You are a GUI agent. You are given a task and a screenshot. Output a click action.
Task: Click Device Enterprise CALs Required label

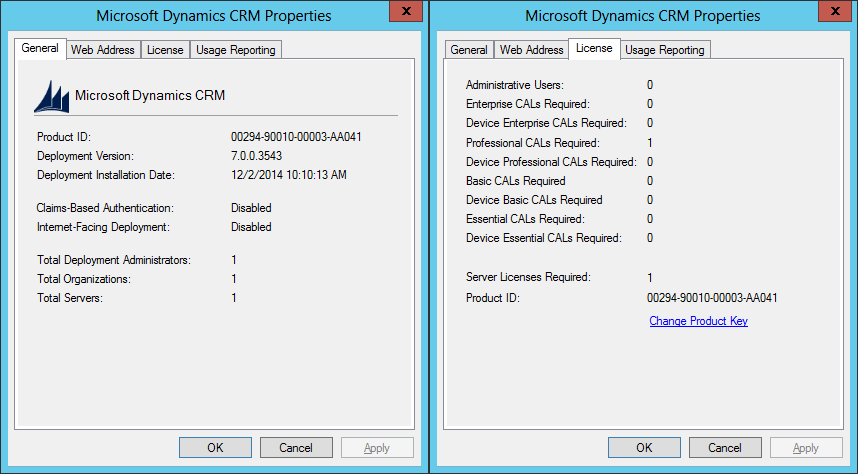click(x=546, y=123)
